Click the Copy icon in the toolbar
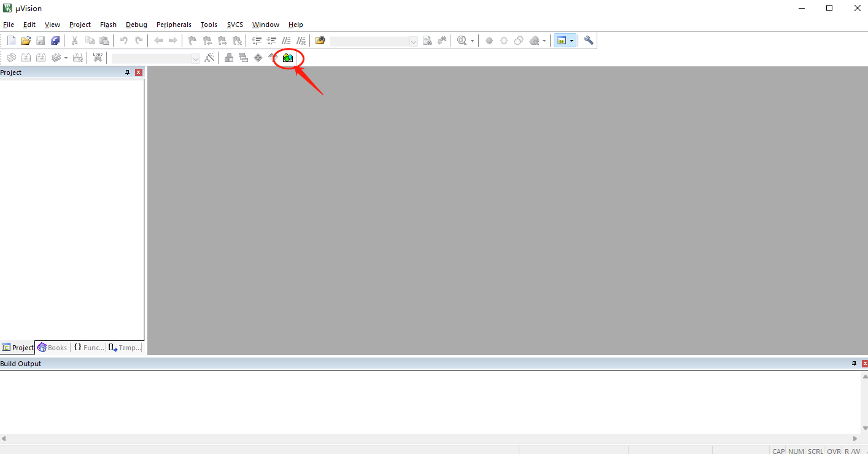This screenshot has width=868, height=454. (90, 41)
